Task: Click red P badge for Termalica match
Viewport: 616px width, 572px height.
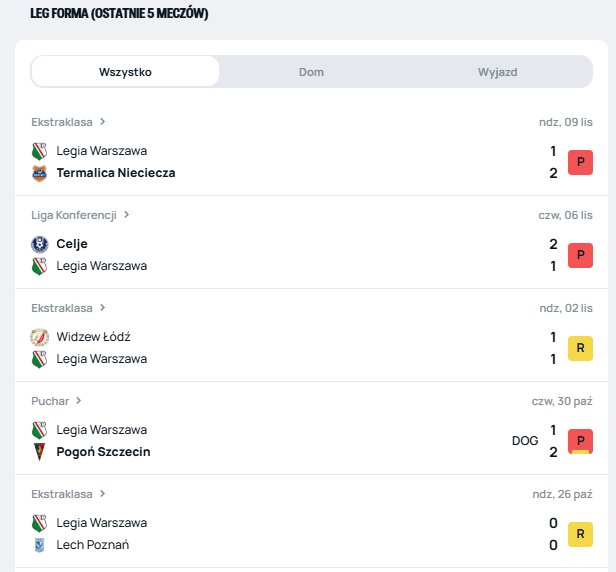Action: [x=580, y=162]
